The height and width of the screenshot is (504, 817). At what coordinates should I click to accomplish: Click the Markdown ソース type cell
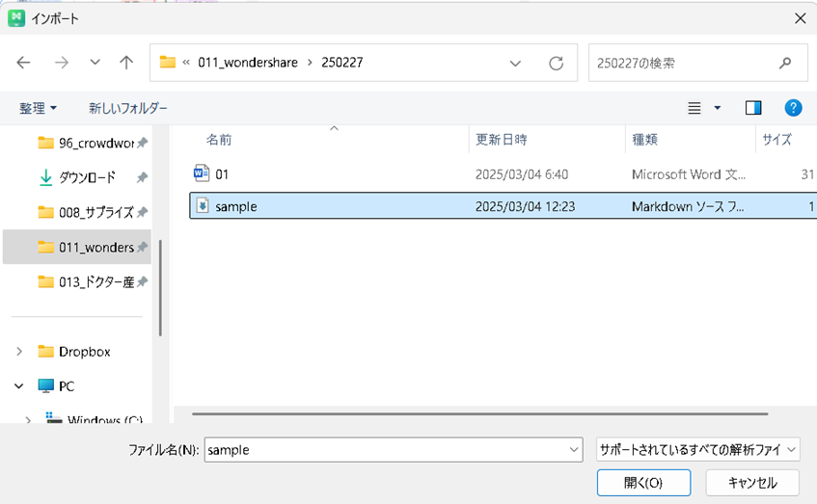(688, 206)
